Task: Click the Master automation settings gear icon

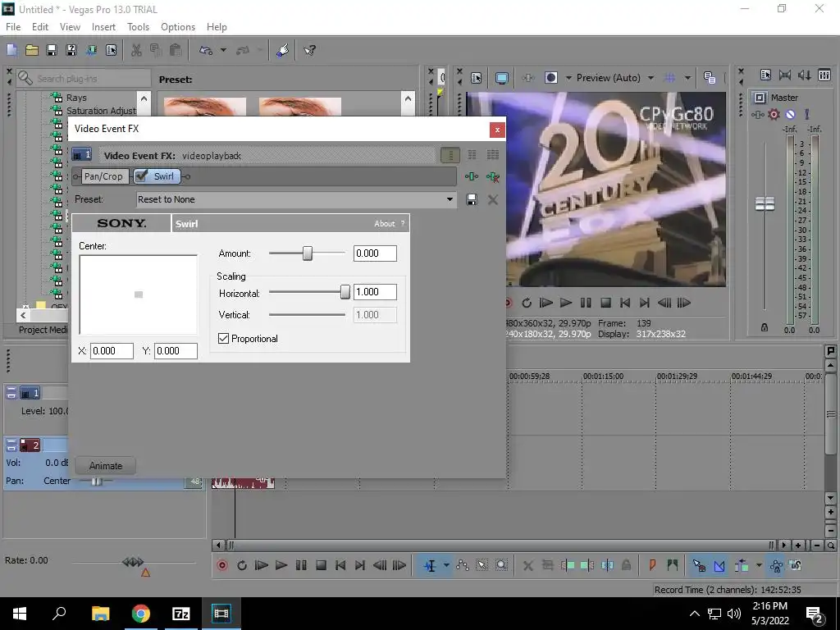Action: [774, 114]
